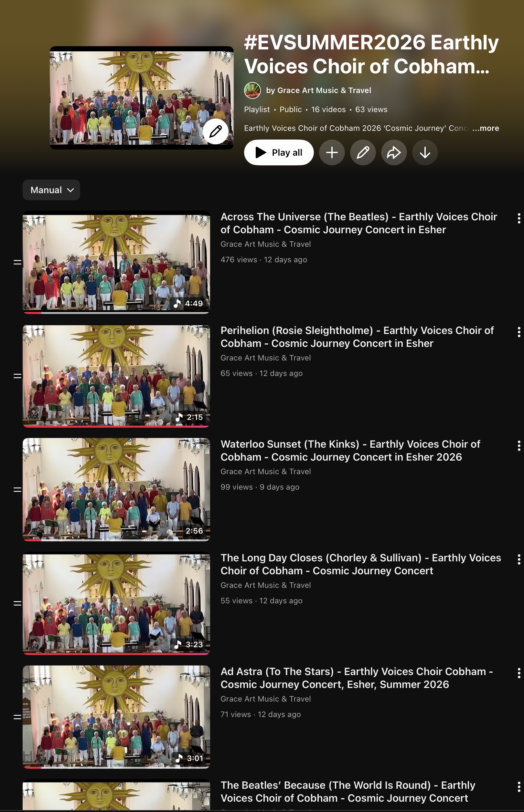Click red progress bar on Perihelion thumbnail
The height and width of the screenshot is (812, 524).
(116, 426)
